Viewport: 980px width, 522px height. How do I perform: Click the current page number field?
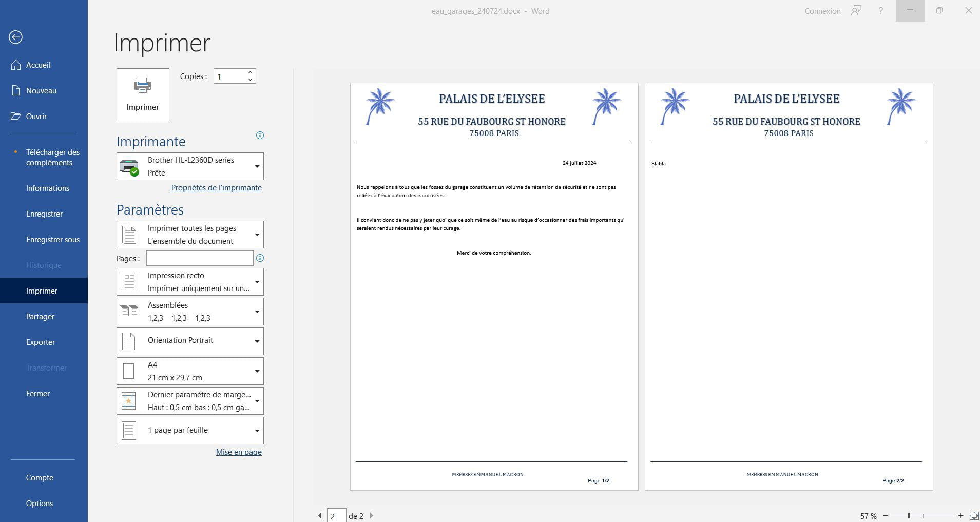tap(336, 516)
